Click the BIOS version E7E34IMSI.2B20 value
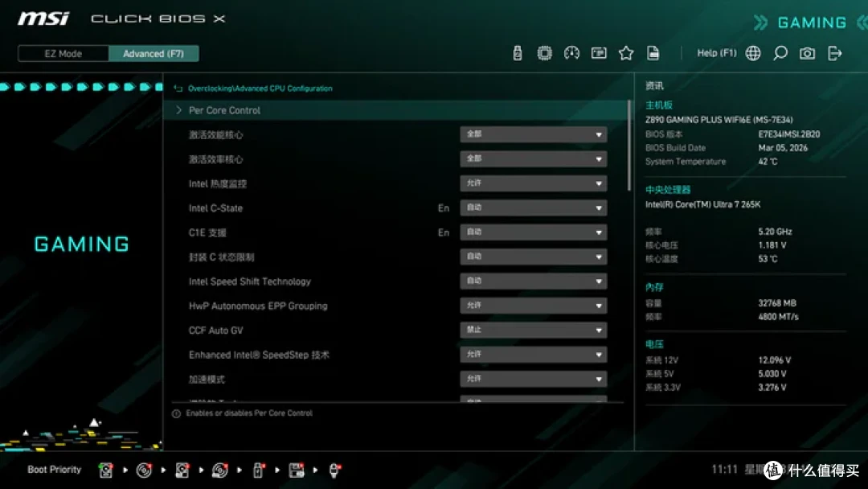The height and width of the screenshot is (489, 868). [789, 134]
